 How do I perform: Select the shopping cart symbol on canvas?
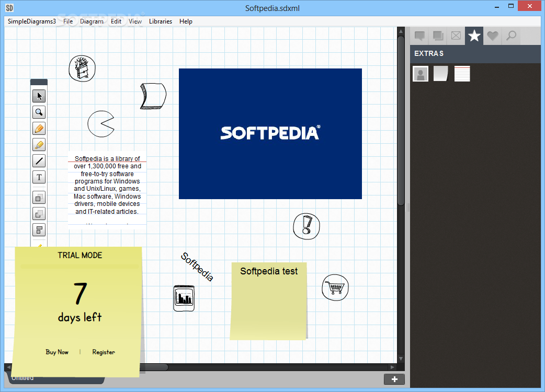pyautogui.click(x=335, y=287)
